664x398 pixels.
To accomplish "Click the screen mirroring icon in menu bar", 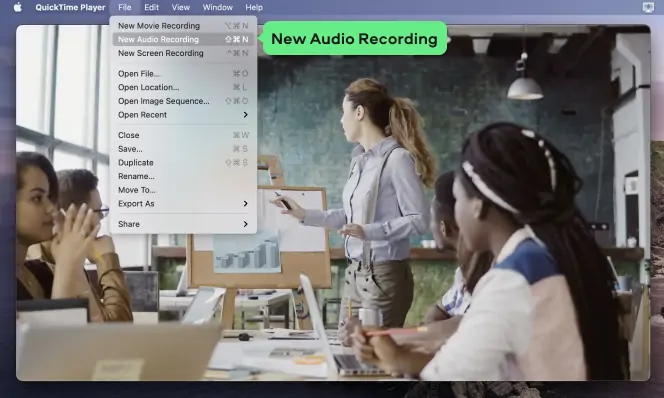I will [x=648, y=7].
